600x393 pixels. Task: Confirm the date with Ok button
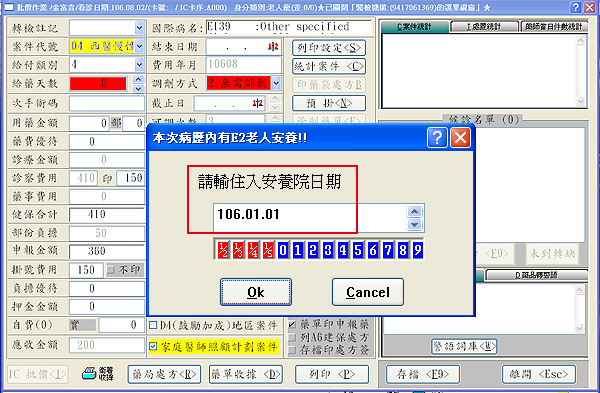coord(256,292)
